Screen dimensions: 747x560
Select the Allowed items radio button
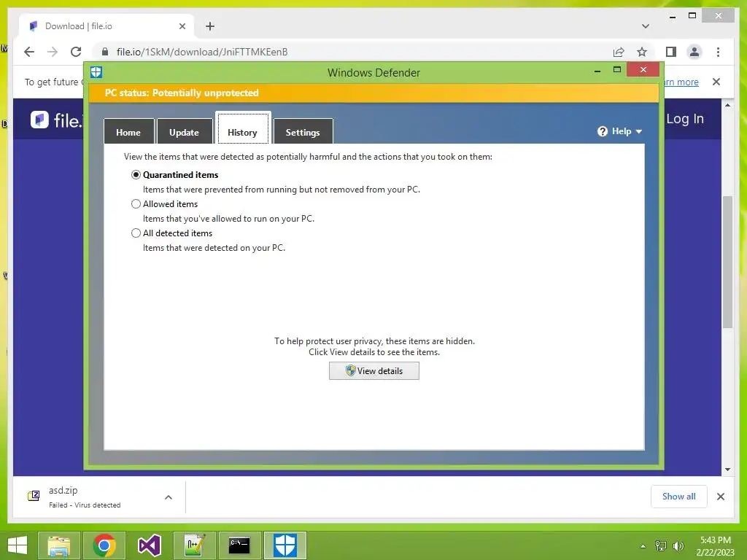click(x=136, y=204)
